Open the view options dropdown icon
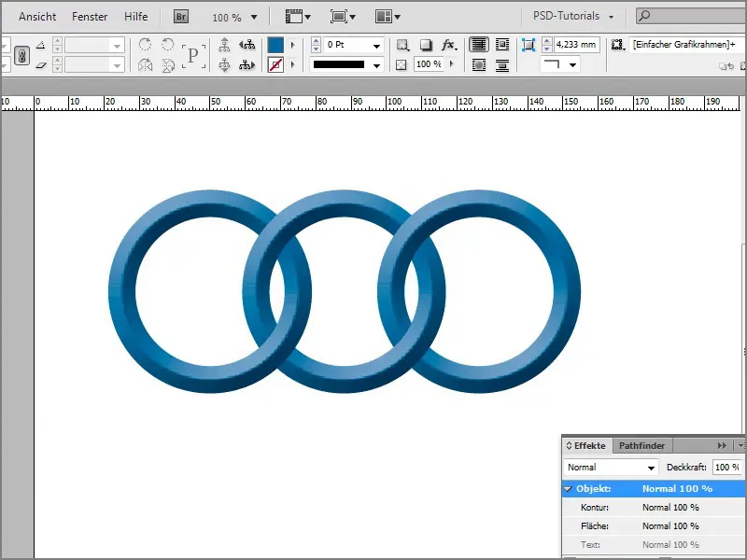 coord(298,17)
